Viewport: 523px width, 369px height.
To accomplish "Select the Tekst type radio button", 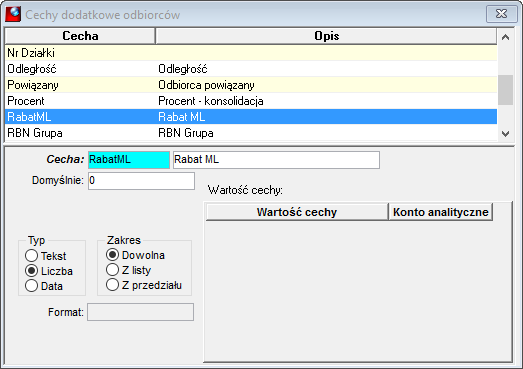I will [31, 256].
